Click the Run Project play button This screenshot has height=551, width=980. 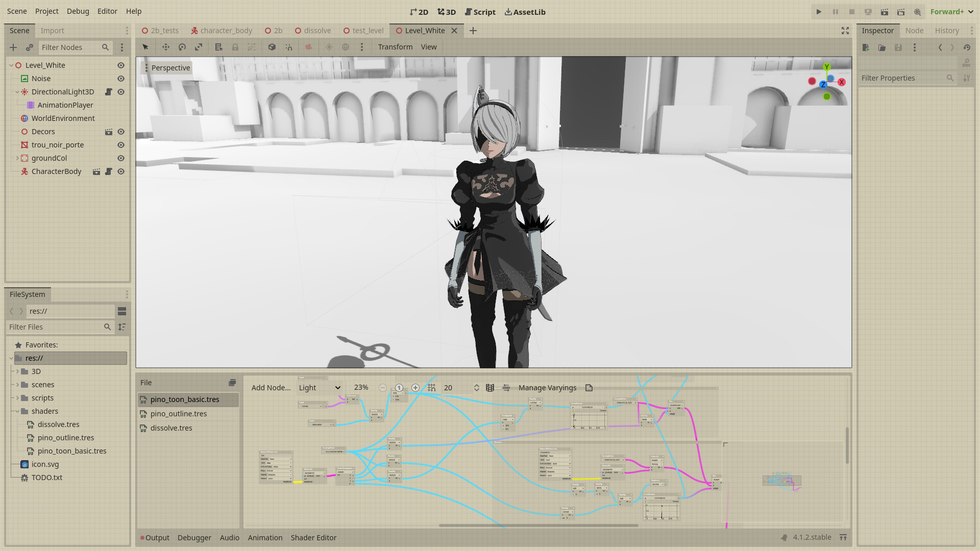click(x=819, y=12)
